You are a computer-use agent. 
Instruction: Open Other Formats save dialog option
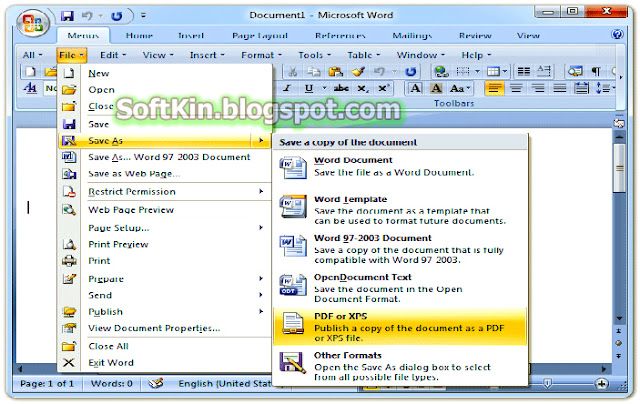click(x=401, y=366)
